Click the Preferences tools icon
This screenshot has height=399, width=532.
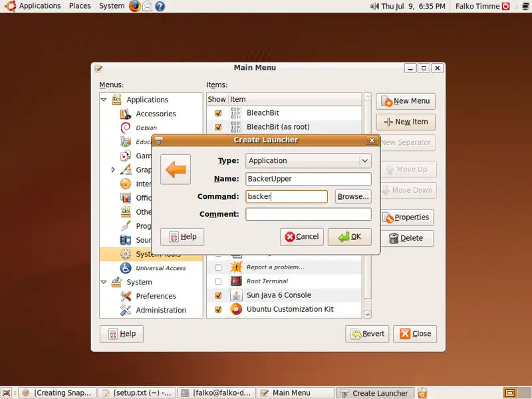(126, 296)
